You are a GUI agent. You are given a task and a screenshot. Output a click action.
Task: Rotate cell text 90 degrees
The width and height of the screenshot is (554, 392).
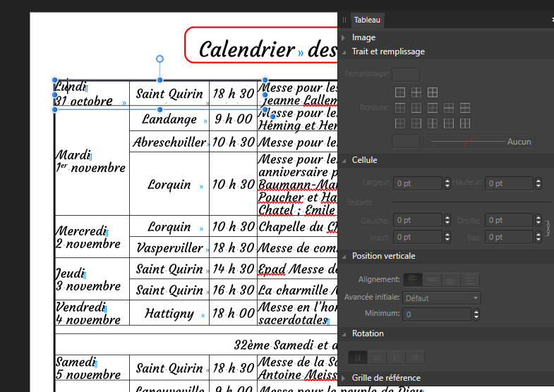point(377,357)
